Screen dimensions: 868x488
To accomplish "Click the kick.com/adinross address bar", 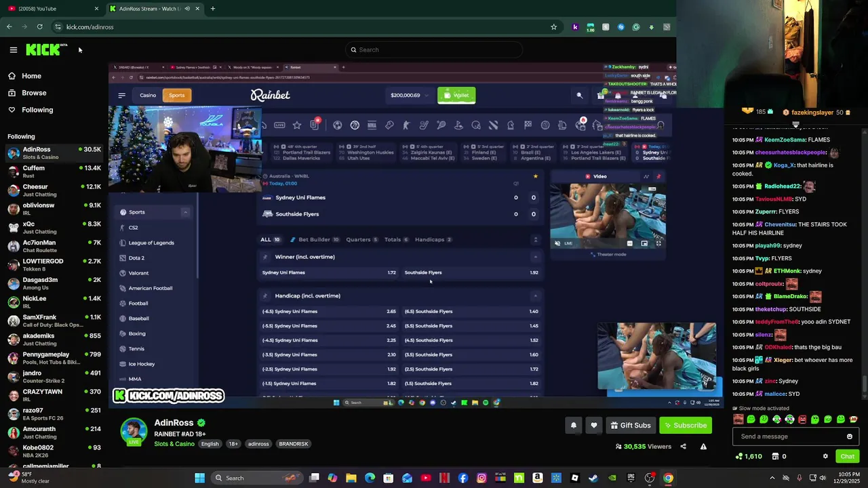I will point(305,27).
